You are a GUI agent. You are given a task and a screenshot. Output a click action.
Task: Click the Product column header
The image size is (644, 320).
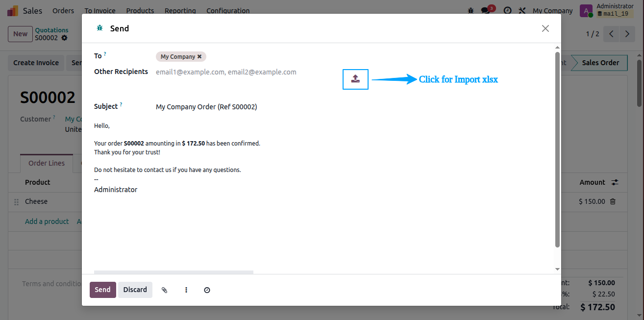38,182
